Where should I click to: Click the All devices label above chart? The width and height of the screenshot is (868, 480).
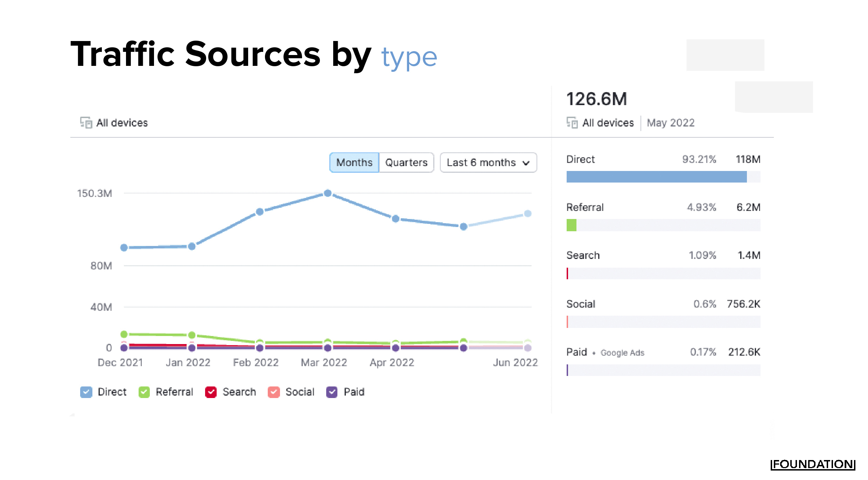click(122, 123)
